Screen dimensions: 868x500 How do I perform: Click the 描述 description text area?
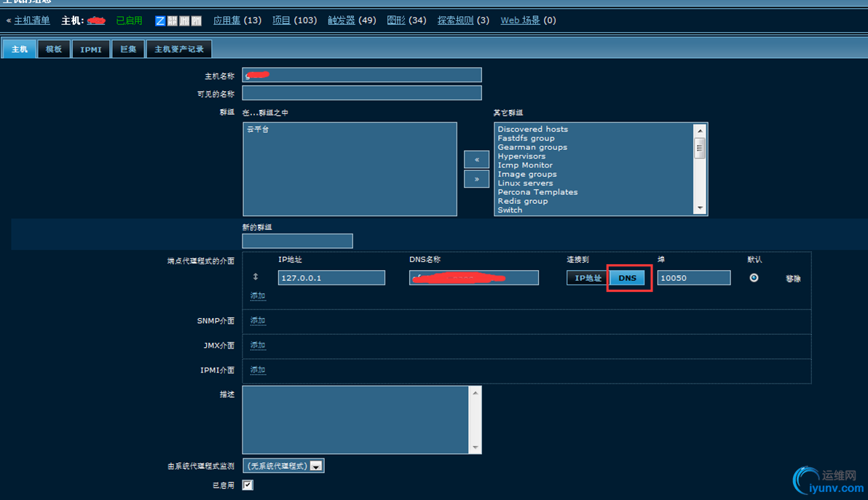(x=356, y=420)
